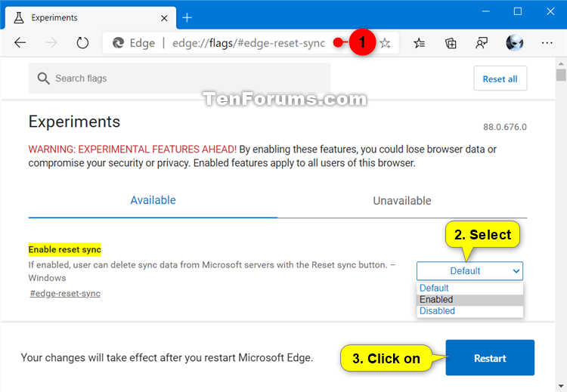Viewport: 567px width, 392px height.
Task: Click the scrollbar up arrow
Action: pos(561,63)
